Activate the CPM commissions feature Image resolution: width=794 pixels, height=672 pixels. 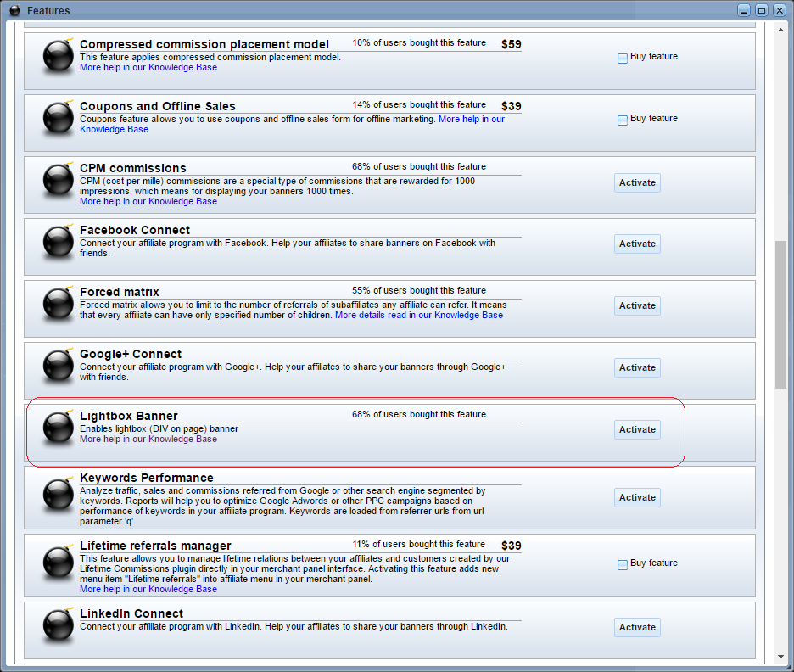tap(637, 182)
